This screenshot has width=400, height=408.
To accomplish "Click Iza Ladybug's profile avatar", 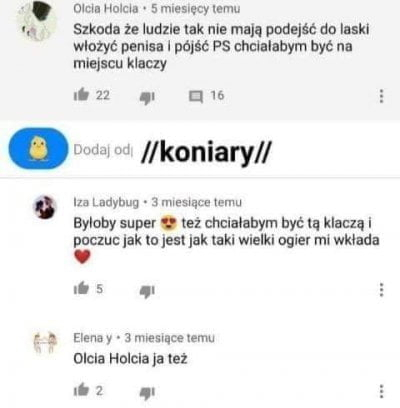I will pos(45,207).
